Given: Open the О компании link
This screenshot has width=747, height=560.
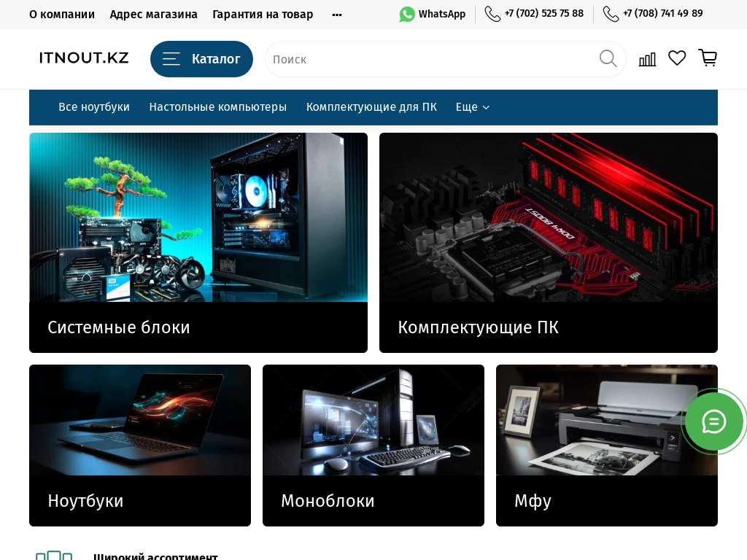Looking at the screenshot, I should click(62, 15).
